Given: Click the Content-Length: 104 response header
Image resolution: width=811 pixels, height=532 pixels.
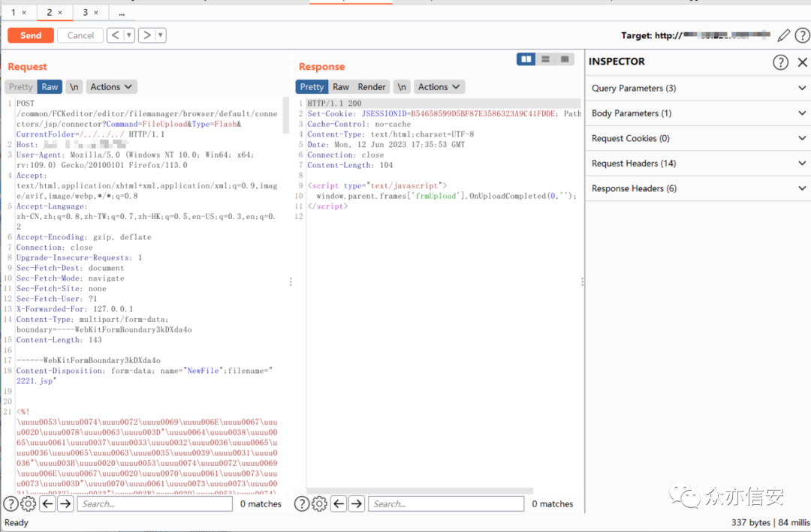Looking at the screenshot, I should point(350,165).
